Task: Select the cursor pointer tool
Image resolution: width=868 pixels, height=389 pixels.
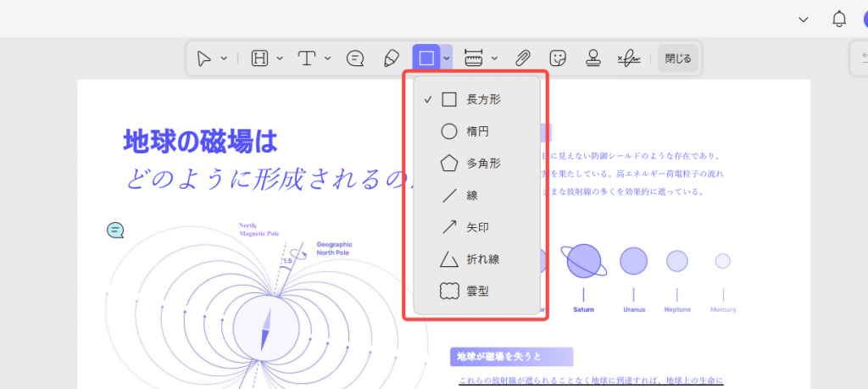Action: [204, 58]
